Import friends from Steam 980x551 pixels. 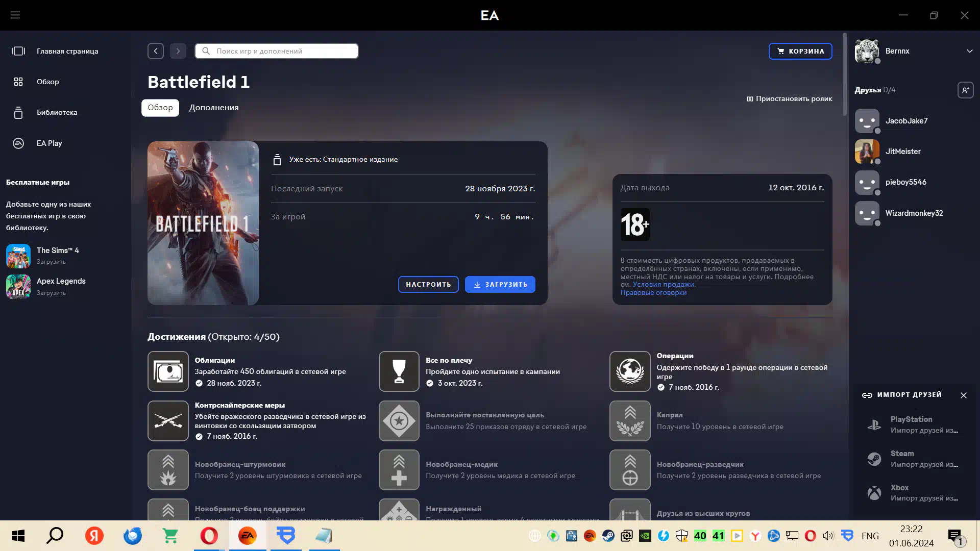[914, 459]
